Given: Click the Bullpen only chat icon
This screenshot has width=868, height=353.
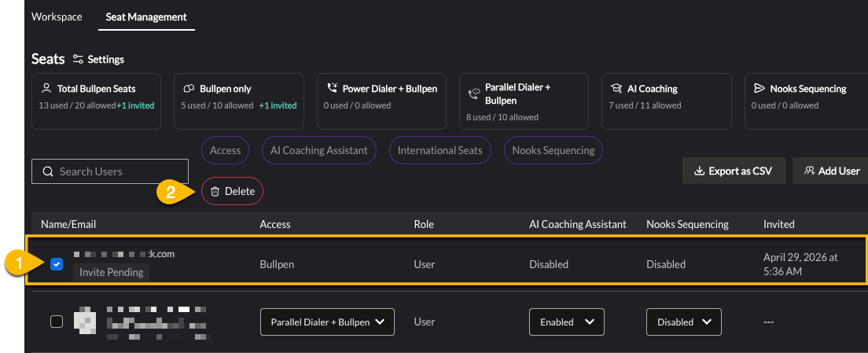Looking at the screenshot, I should pos(189,89).
